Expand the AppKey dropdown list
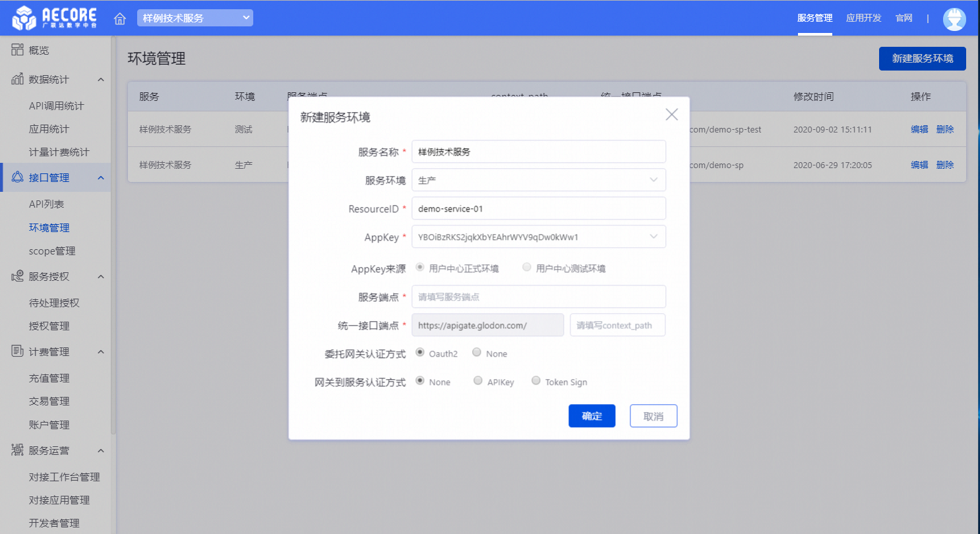 [x=538, y=237]
